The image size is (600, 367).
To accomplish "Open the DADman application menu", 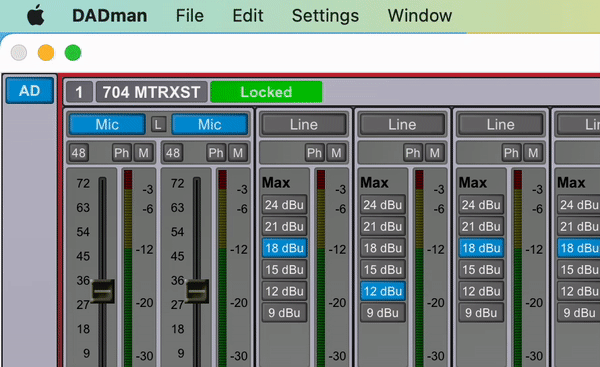I will (109, 16).
